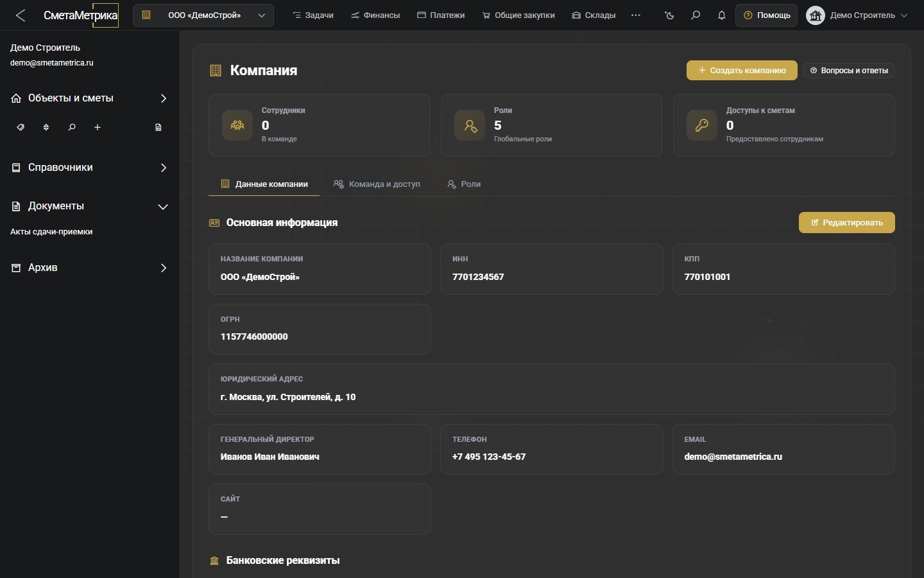Toggle the dark/light theme moon icon
Viewport: 924px width, 578px height.
point(670,15)
